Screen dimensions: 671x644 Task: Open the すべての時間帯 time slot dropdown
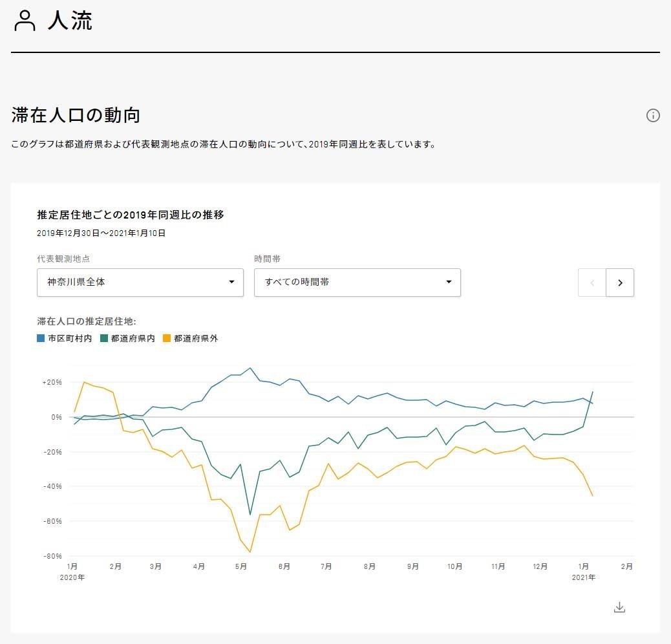357,283
